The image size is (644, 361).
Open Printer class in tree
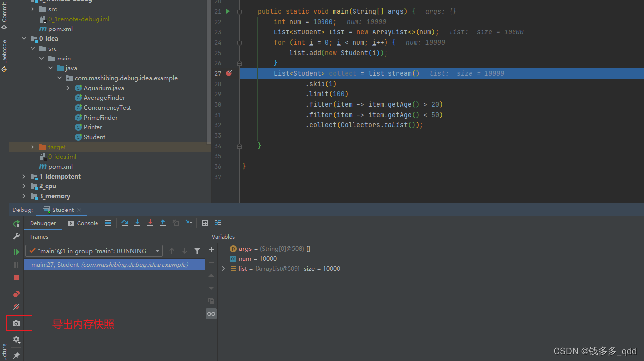click(x=89, y=127)
